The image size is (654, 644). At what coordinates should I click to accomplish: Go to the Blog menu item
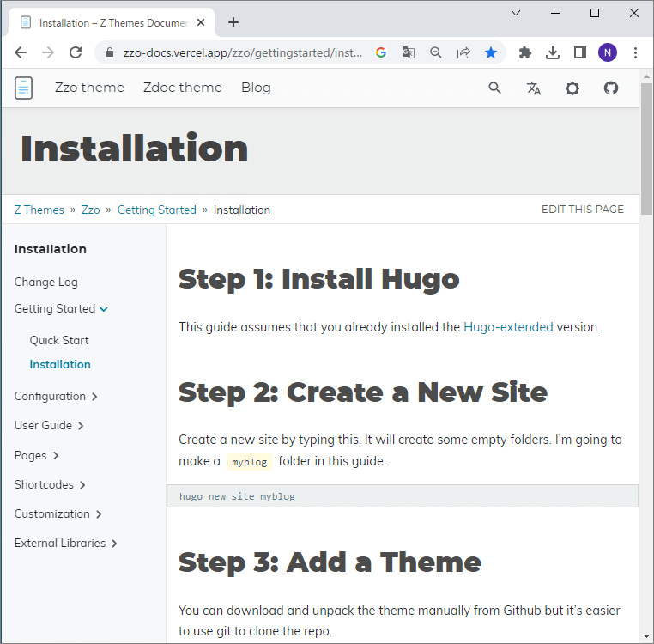(256, 88)
